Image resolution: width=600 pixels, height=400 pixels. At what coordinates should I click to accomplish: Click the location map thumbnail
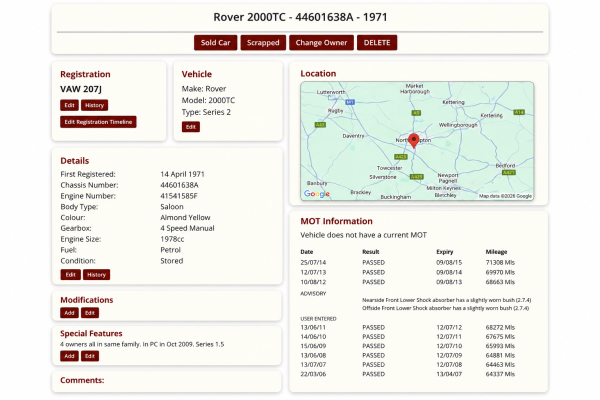click(x=417, y=141)
